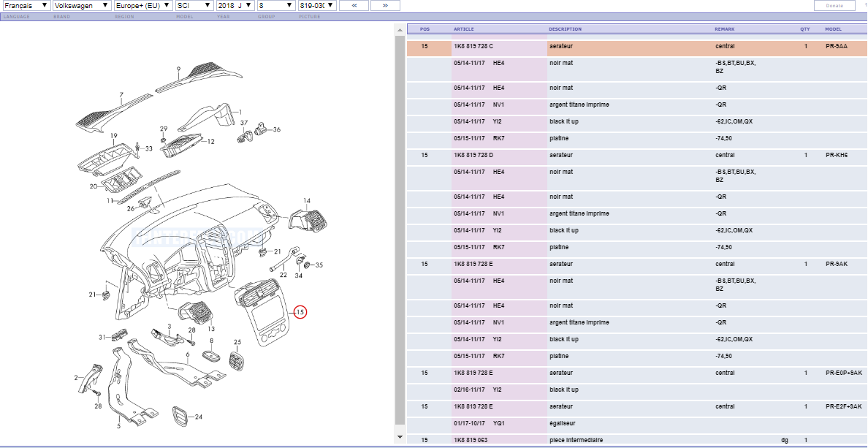This screenshot has height=448, width=868.
Task: Click part number 5 in diagram
Action: (118, 426)
